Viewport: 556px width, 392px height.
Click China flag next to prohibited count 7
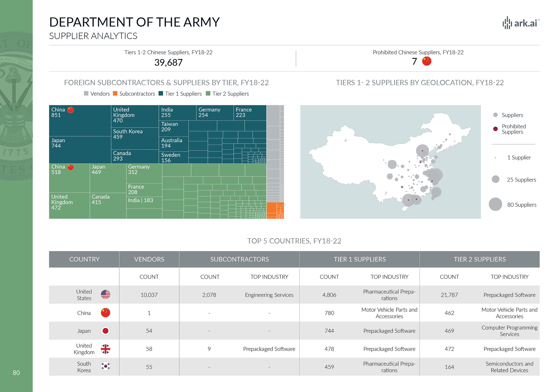[x=427, y=61]
